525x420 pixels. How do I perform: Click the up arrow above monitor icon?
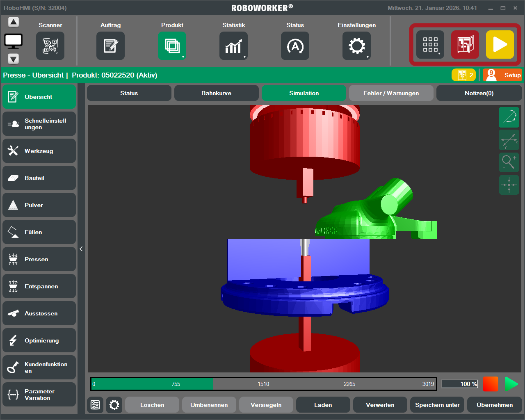click(14, 22)
